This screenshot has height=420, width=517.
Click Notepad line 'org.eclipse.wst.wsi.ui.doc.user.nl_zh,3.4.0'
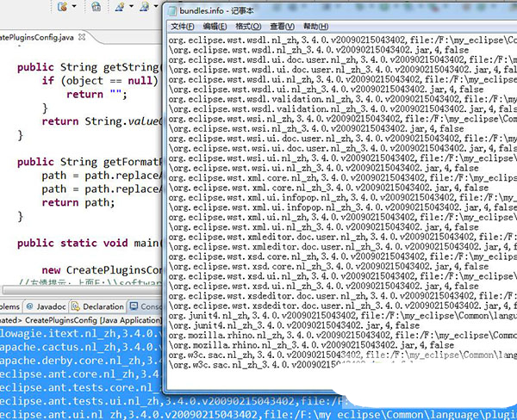(343, 139)
